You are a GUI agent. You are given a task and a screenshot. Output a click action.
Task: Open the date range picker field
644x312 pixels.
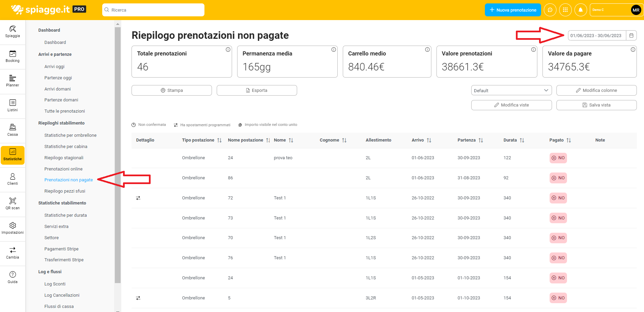pyautogui.click(x=596, y=35)
